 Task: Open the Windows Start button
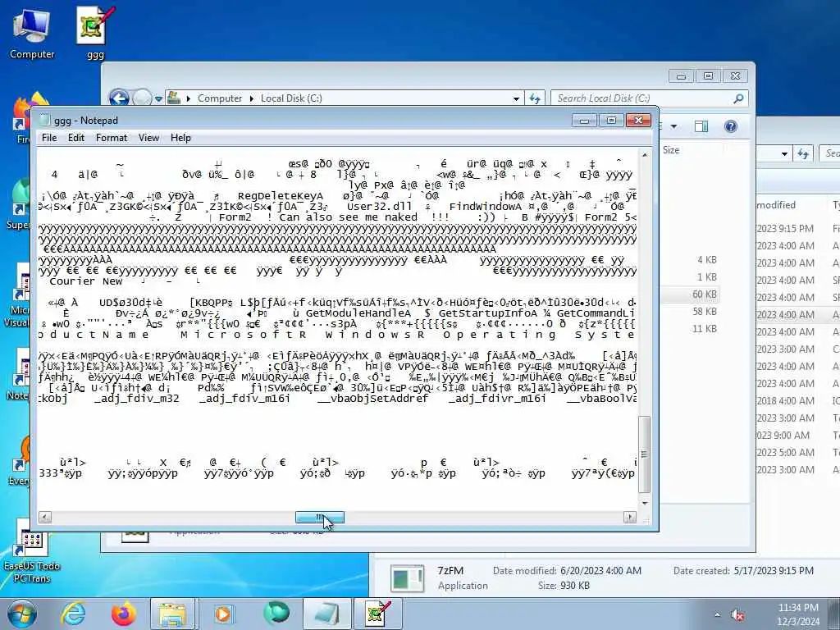22,614
